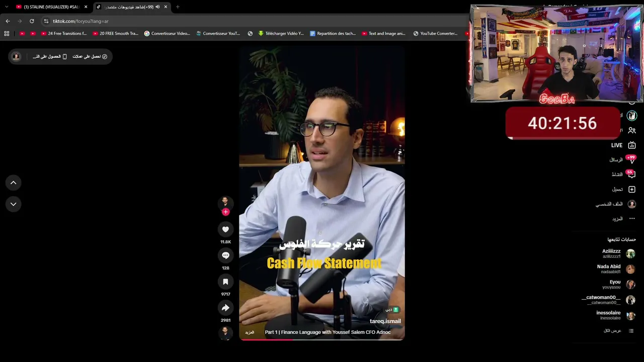Close the TikTok browser tab
Image resolution: width=644 pixels, height=362 pixels.
(166, 7)
